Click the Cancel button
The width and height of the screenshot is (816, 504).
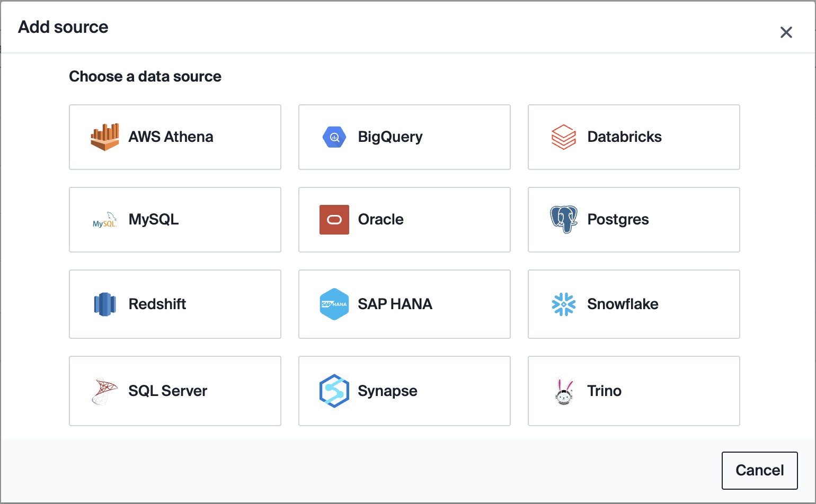(760, 471)
